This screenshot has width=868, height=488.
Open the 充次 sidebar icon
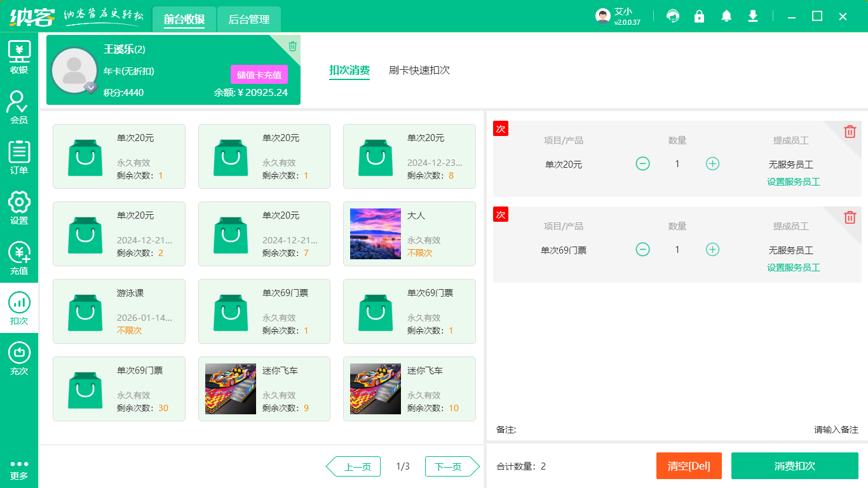(x=19, y=358)
